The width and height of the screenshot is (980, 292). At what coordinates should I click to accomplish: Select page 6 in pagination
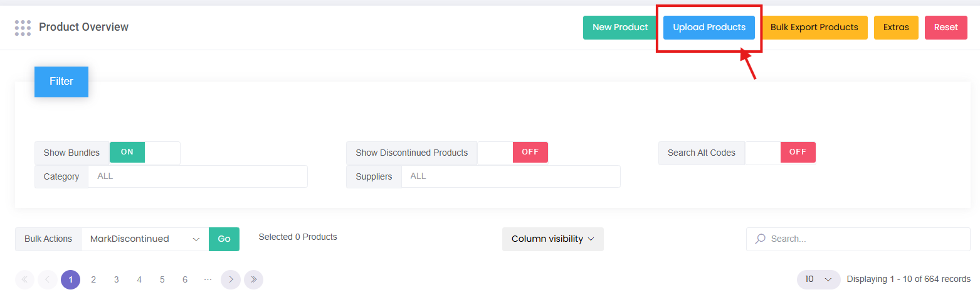point(185,279)
